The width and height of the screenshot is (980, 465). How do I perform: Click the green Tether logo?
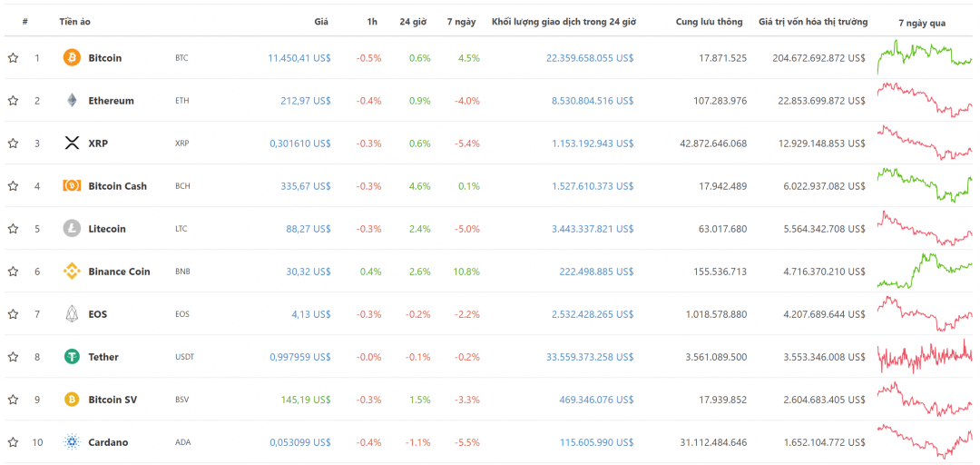[x=72, y=357]
